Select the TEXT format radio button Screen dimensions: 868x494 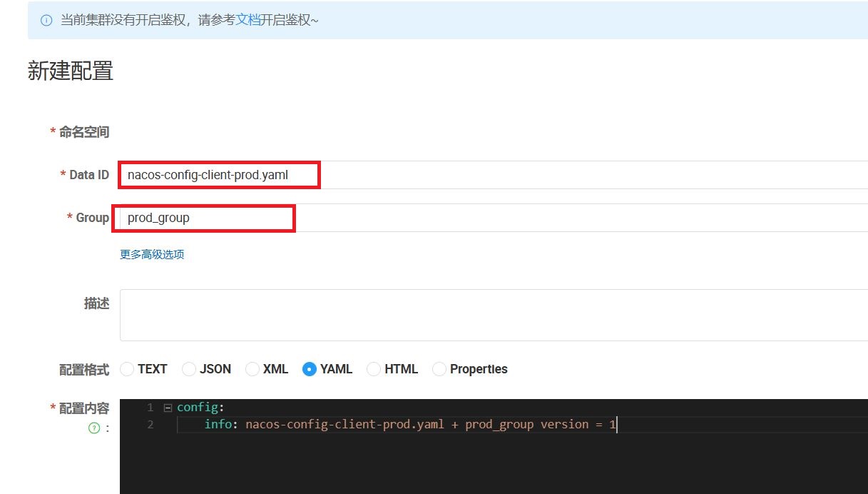pos(127,369)
